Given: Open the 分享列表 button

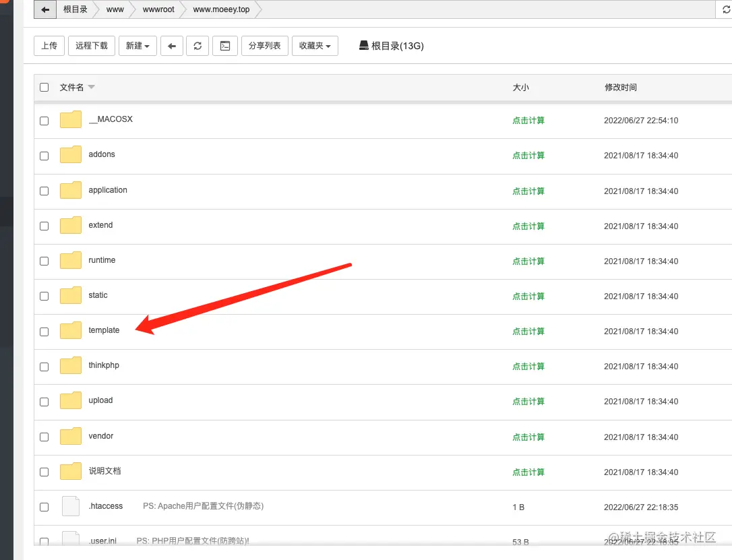Looking at the screenshot, I should pos(265,46).
